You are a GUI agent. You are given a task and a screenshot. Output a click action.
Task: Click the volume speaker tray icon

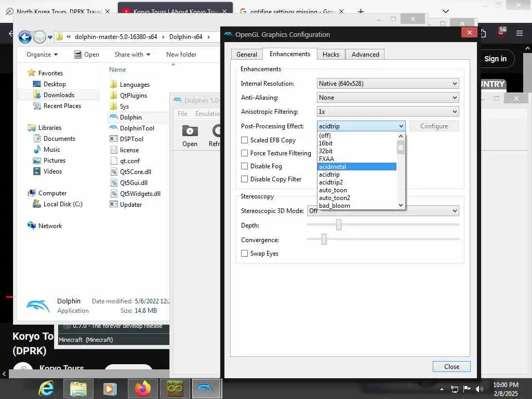(x=479, y=389)
